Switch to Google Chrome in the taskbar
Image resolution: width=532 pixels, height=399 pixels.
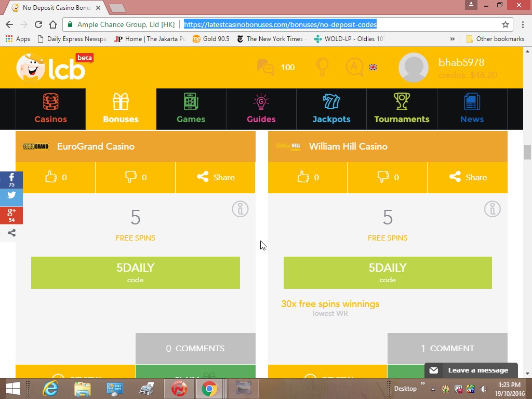click(x=209, y=389)
